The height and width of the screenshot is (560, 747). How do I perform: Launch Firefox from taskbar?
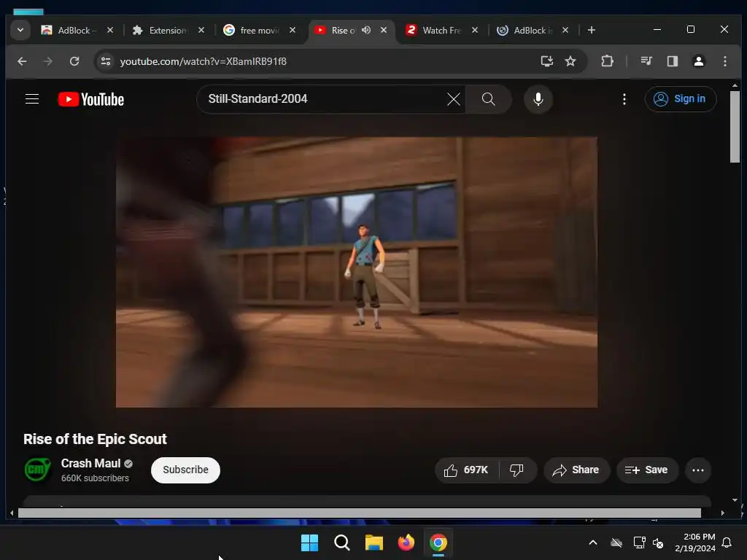[406, 542]
